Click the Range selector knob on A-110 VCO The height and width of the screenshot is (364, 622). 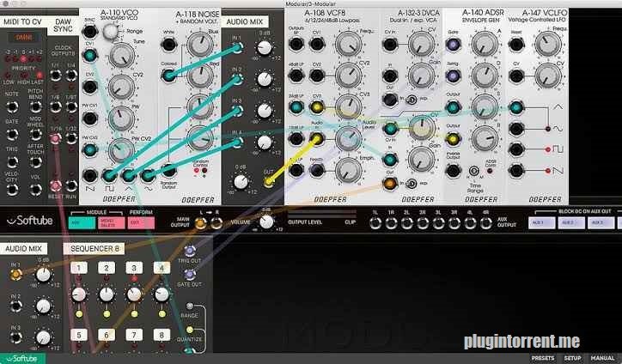coord(111,31)
